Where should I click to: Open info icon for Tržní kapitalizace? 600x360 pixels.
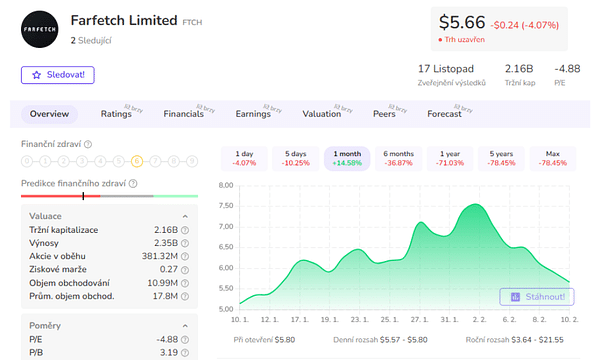pos(185,230)
